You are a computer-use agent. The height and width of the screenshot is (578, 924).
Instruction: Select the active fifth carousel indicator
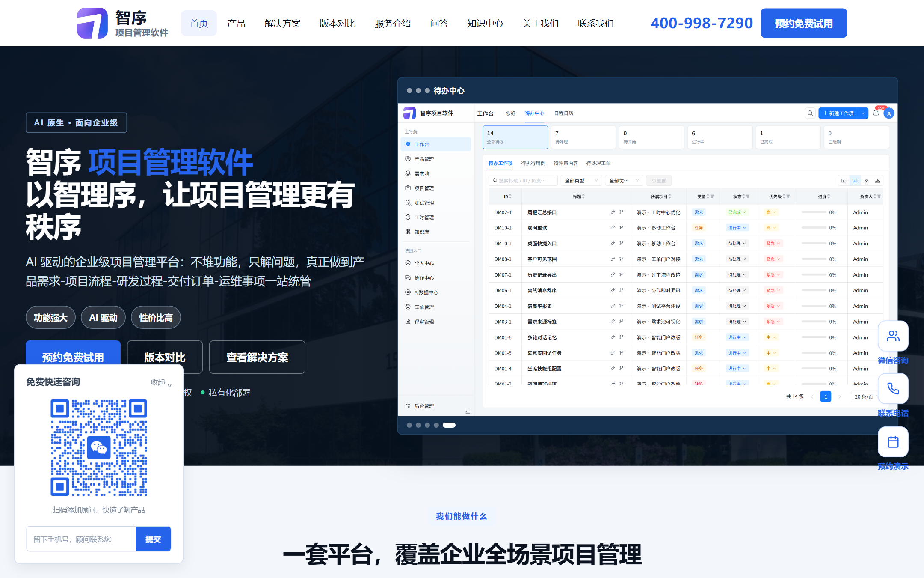(449, 425)
